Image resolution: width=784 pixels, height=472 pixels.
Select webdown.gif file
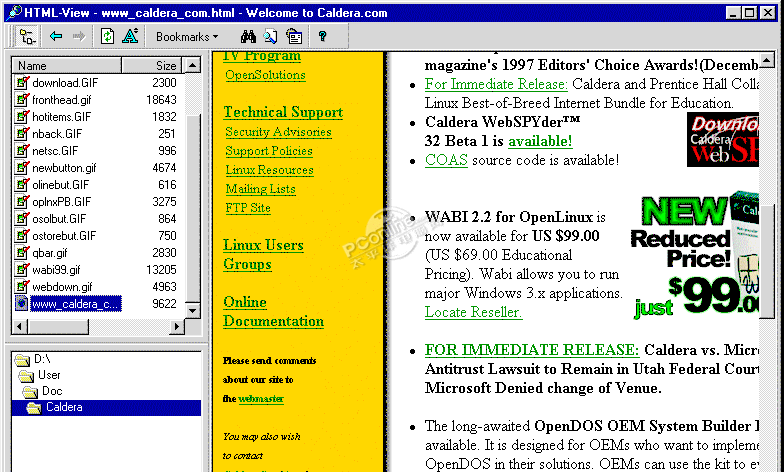tap(62, 287)
